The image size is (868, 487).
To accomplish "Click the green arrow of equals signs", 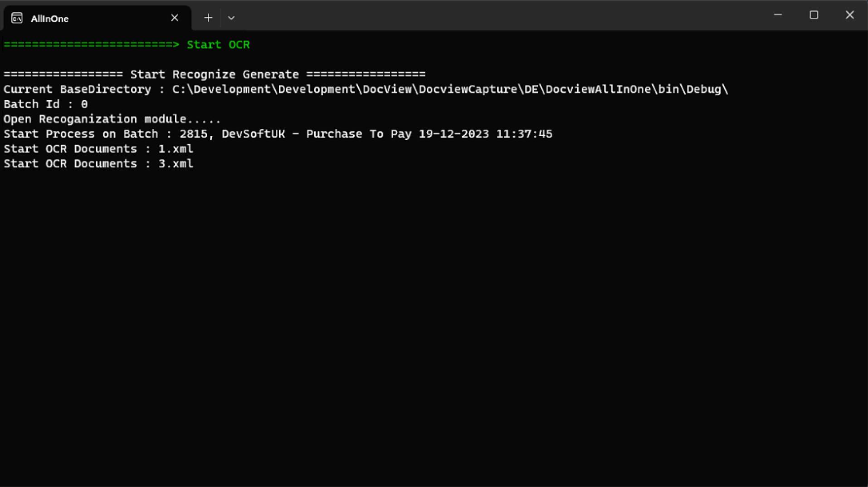I will 91,44.
